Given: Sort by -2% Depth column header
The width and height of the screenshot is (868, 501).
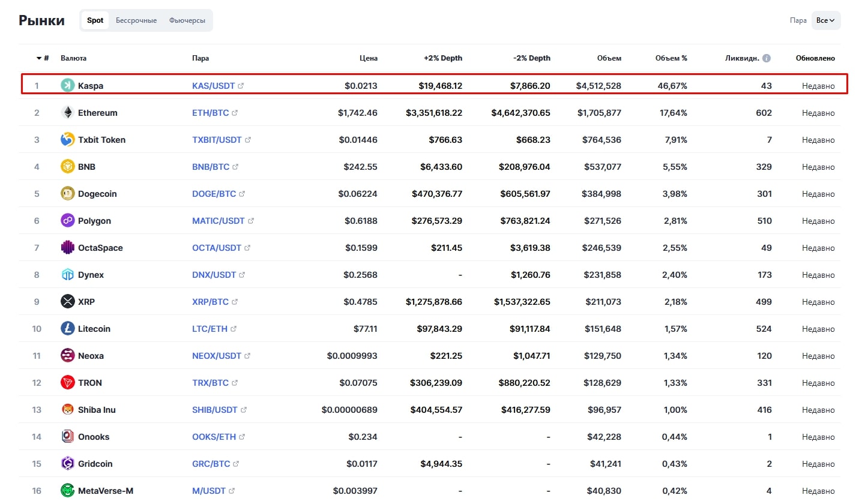Looking at the screenshot, I should point(532,58).
